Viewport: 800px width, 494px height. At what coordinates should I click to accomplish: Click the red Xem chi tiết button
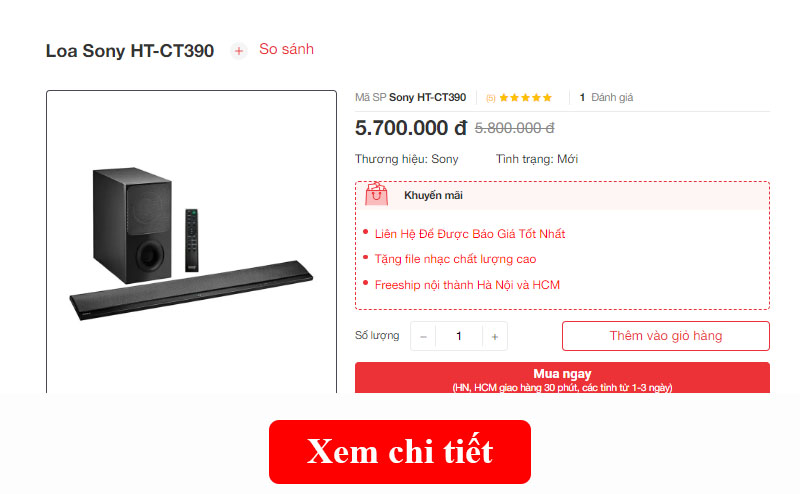pyautogui.click(x=399, y=452)
